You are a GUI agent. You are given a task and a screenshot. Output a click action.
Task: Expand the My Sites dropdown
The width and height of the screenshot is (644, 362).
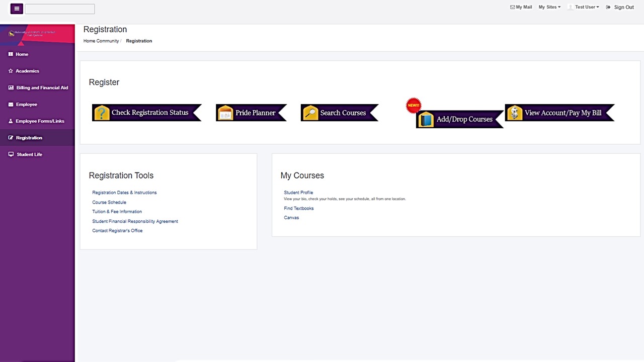coord(549,7)
